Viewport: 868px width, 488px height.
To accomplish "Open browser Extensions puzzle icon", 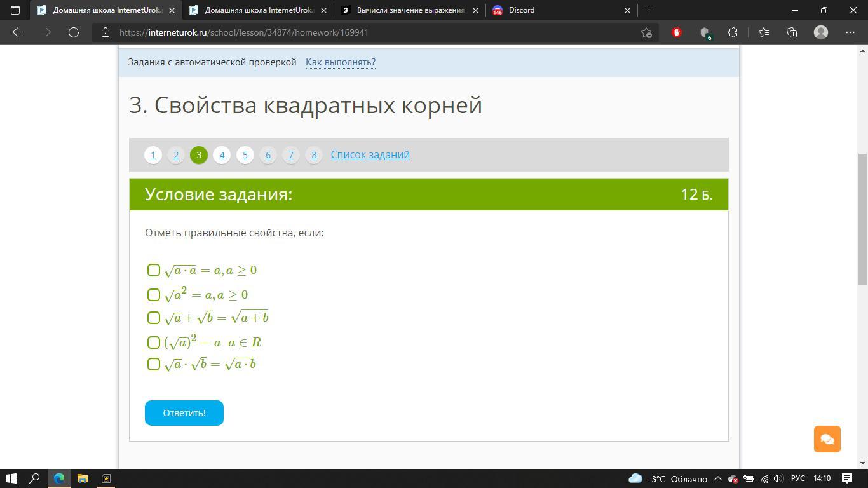I will click(x=733, y=32).
